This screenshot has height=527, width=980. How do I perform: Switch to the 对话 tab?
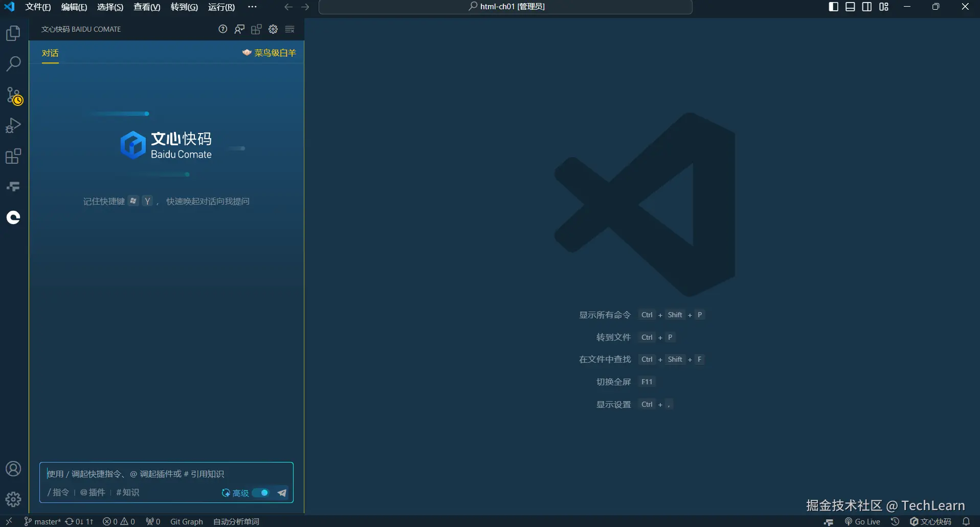click(50, 53)
